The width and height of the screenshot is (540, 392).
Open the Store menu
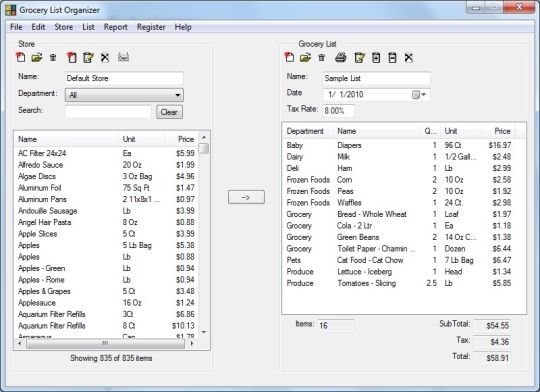coord(64,27)
